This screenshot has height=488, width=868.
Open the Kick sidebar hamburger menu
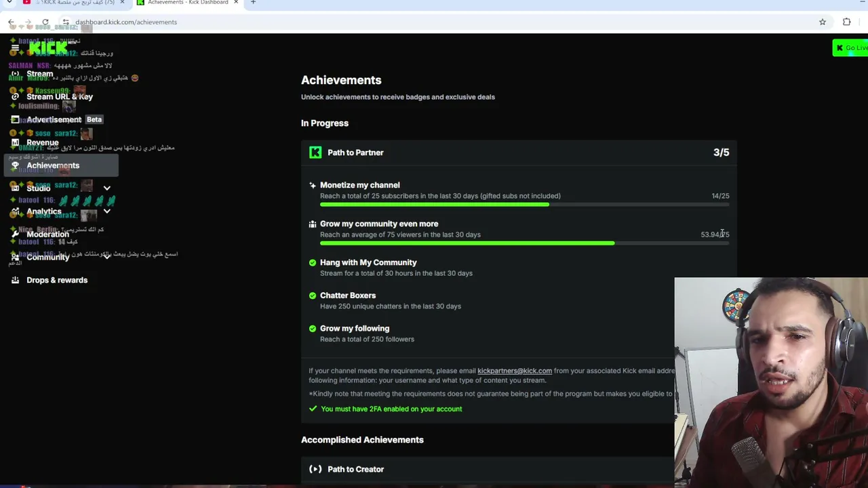pyautogui.click(x=15, y=47)
